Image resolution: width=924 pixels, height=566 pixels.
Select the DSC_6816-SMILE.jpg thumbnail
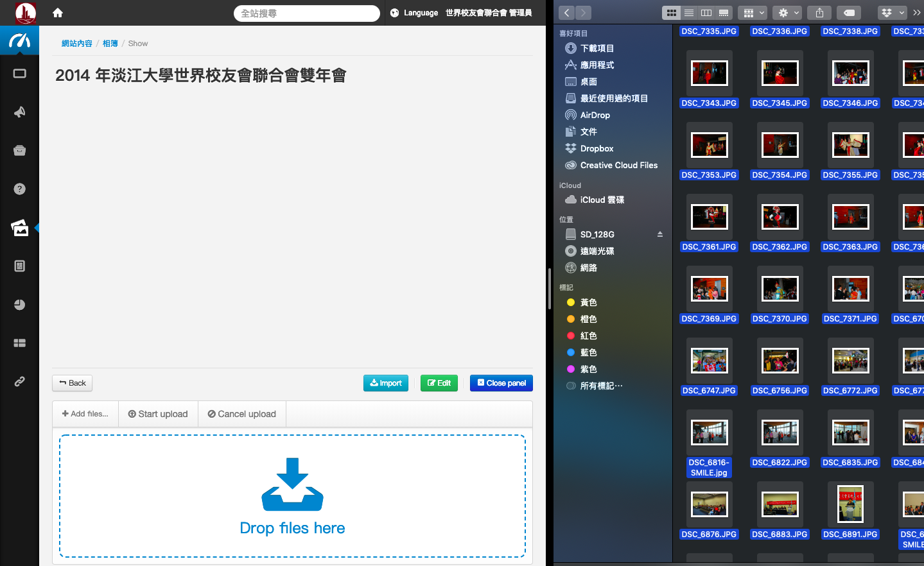[x=709, y=433]
